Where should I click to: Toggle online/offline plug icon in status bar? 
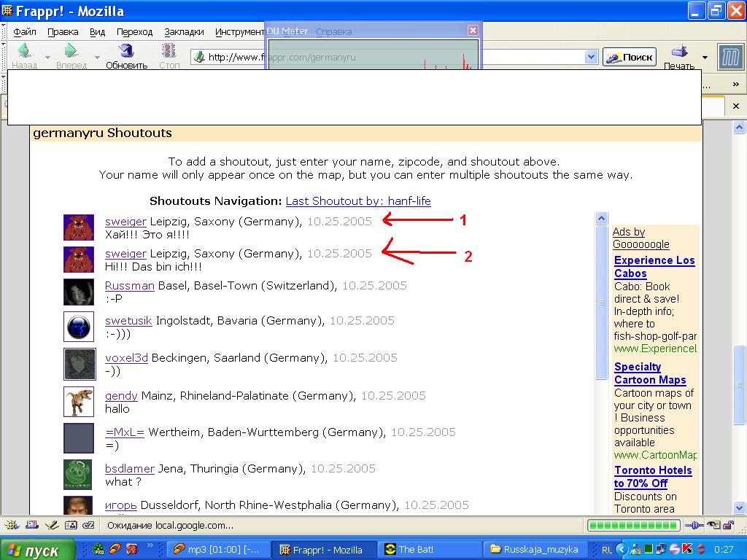694,525
